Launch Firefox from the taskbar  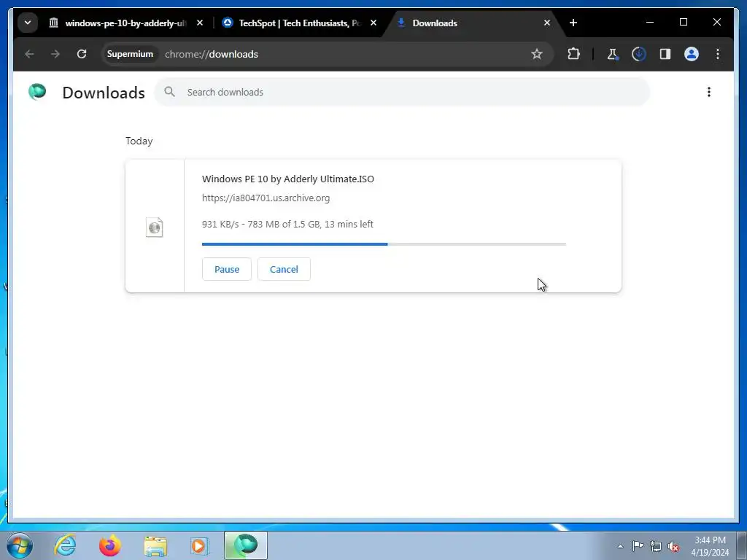tap(109, 545)
